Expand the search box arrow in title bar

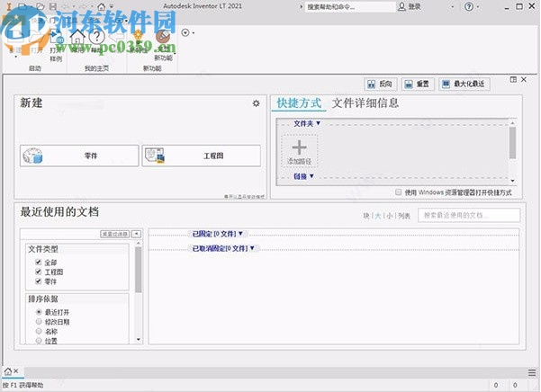tap(301, 6)
